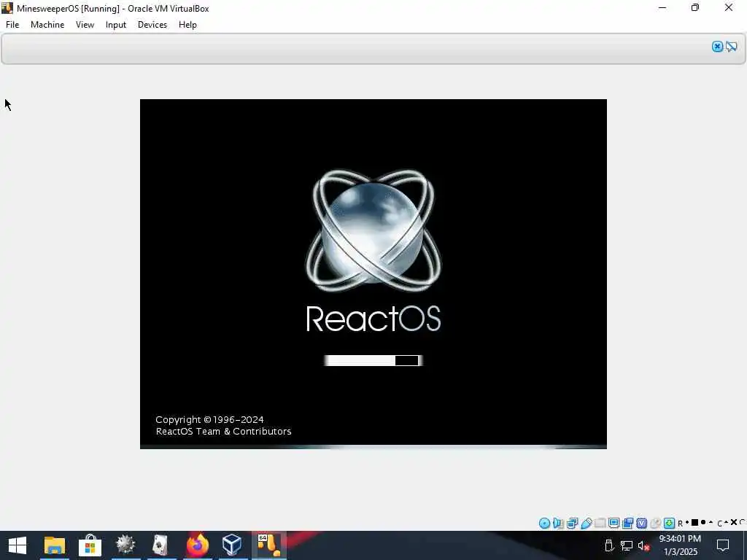Screen dimensions: 747x560
Task: Open File Explorer from the taskbar
Action: pos(54,545)
